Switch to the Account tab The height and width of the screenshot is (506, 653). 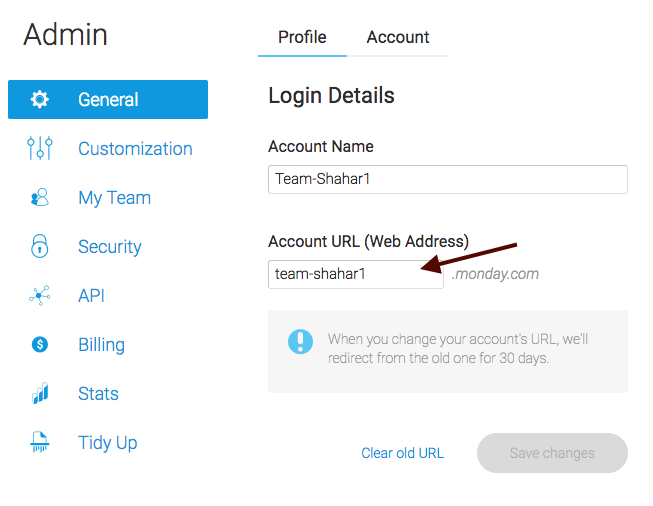(x=398, y=37)
